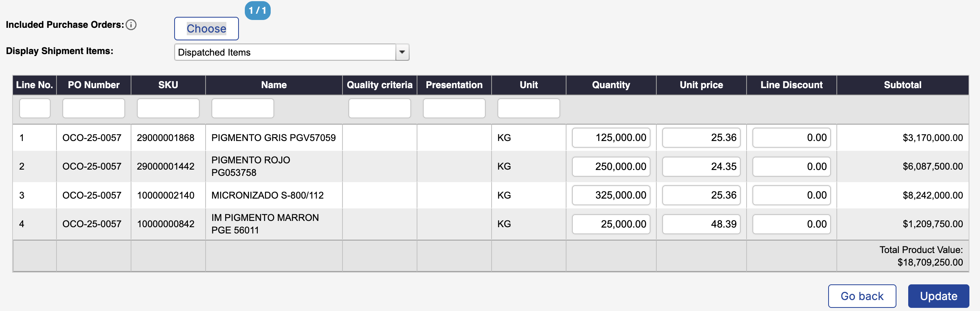
Task: Focus the Unit filter field
Action: [x=528, y=108]
